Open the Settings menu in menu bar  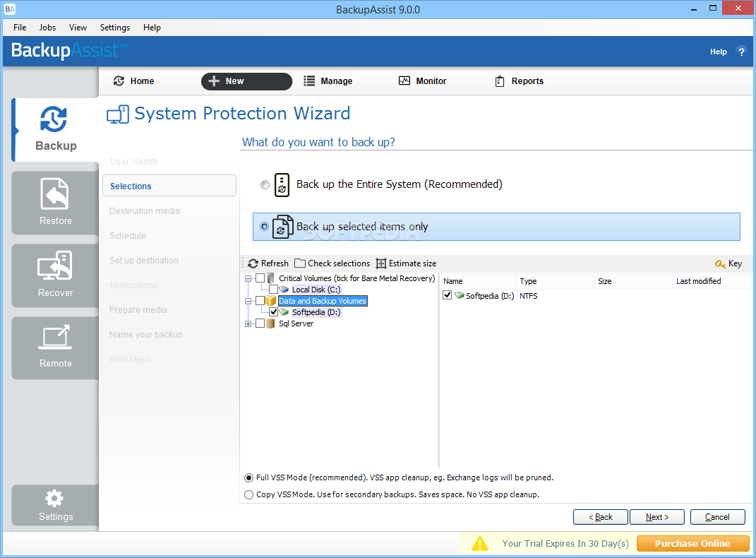click(x=115, y=28)
